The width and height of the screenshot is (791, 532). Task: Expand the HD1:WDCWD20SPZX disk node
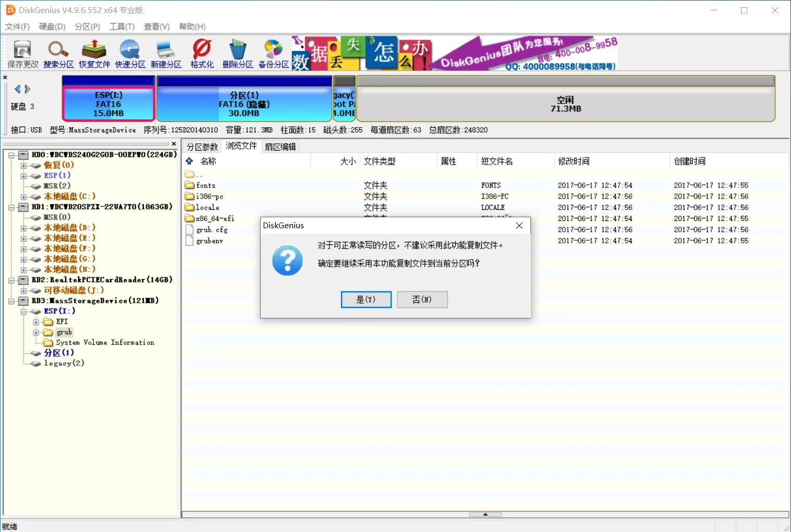tap(12, 206)
